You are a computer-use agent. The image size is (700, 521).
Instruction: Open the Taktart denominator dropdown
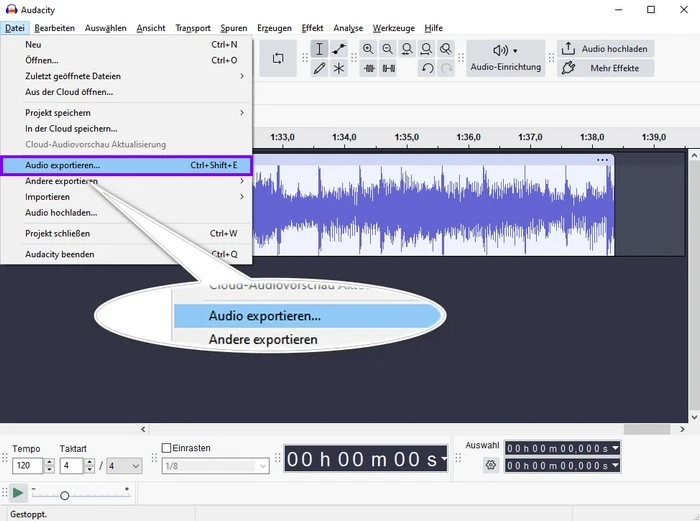(x=124, y=466)
